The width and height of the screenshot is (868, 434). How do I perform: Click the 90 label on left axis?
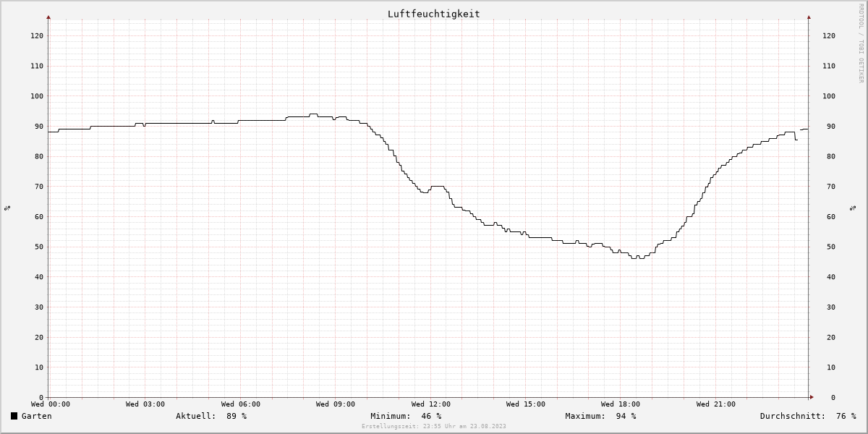point(39,126)
